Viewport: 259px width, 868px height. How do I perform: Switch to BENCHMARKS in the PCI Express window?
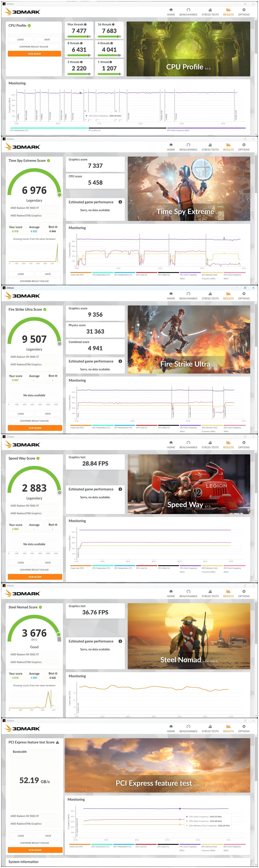point(188,728)
